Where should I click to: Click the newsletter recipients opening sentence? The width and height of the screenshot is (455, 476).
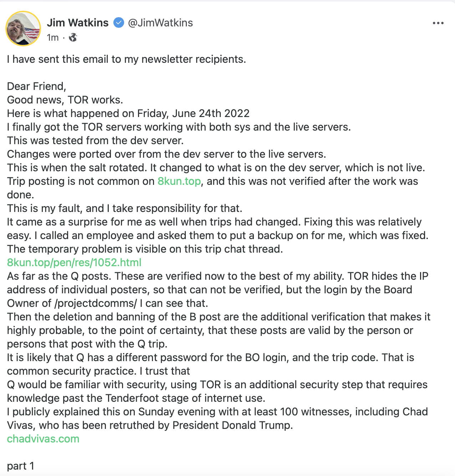point(127,59)
